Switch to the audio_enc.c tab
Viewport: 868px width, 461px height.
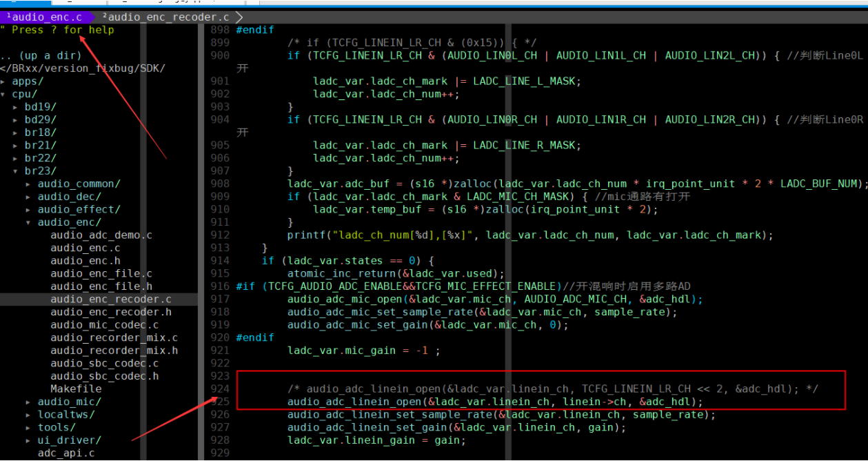tap(43, 17)
